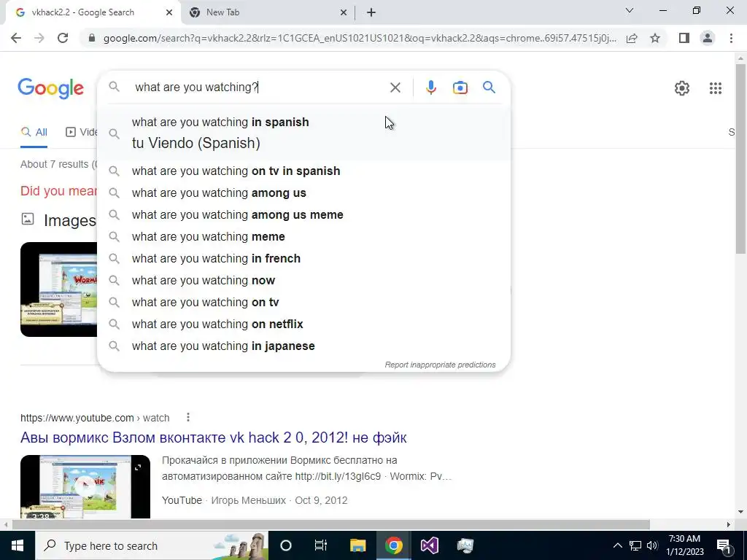Open the Russian-titled vk hack YouTube result
The height and width of the screenshot is (560, 747).
click(214, 437)
